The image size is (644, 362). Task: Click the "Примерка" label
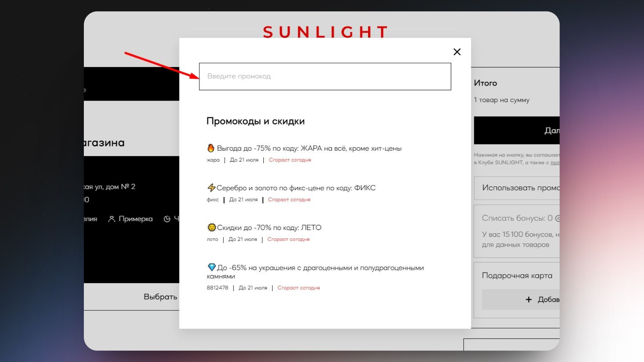pyautogui.click(x=136, y=219)
